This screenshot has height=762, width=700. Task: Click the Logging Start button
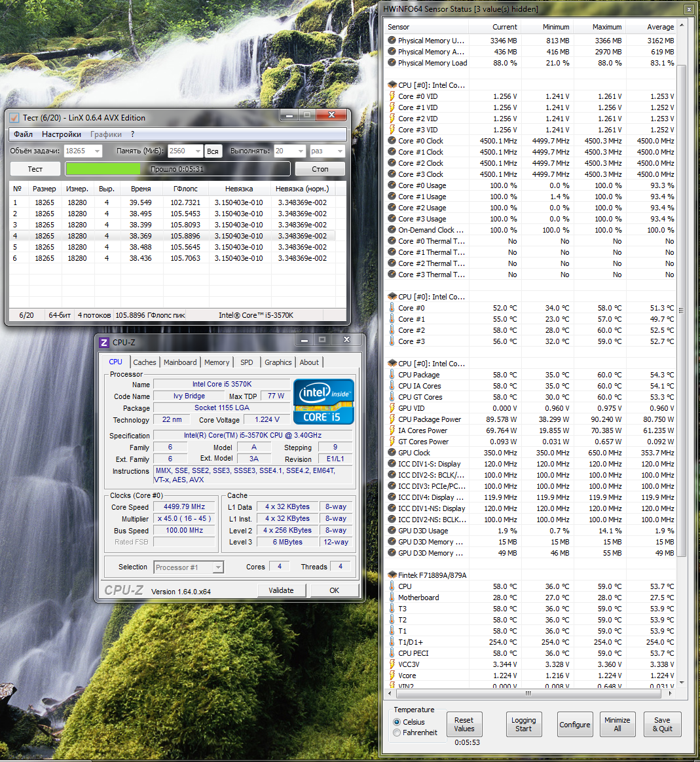click(524, 724)
